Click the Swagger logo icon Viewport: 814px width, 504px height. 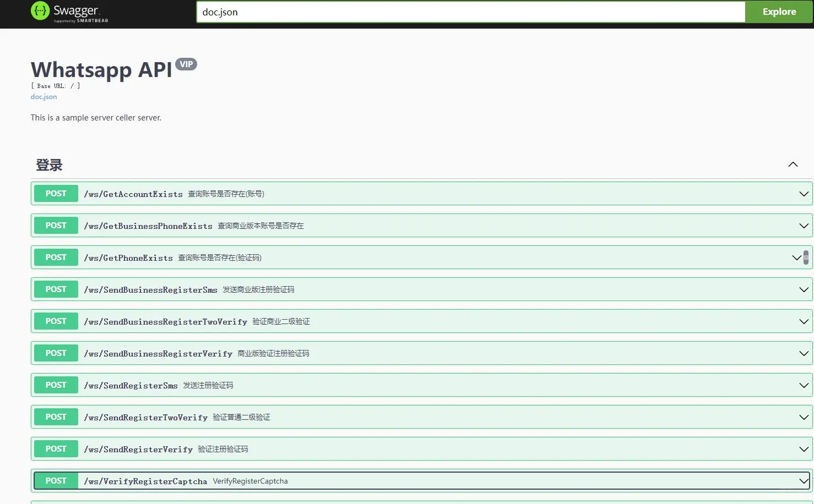[40, 11]
